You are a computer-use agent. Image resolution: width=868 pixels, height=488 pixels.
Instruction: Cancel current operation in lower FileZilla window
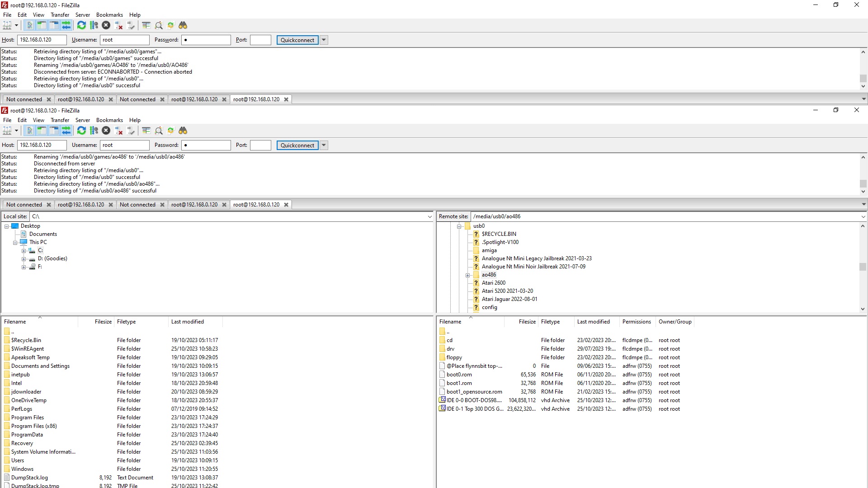point(106,131)
